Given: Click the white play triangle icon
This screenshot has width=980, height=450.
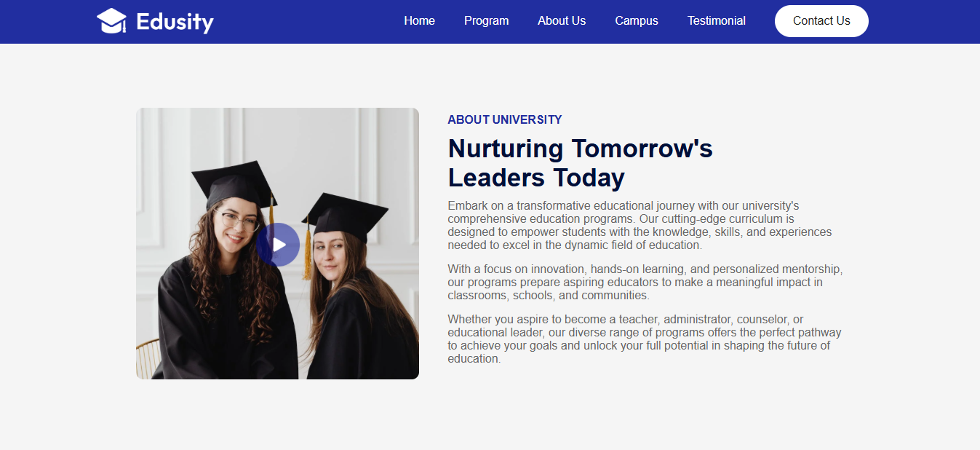Looking at the screenshot, I should point(278,245).
